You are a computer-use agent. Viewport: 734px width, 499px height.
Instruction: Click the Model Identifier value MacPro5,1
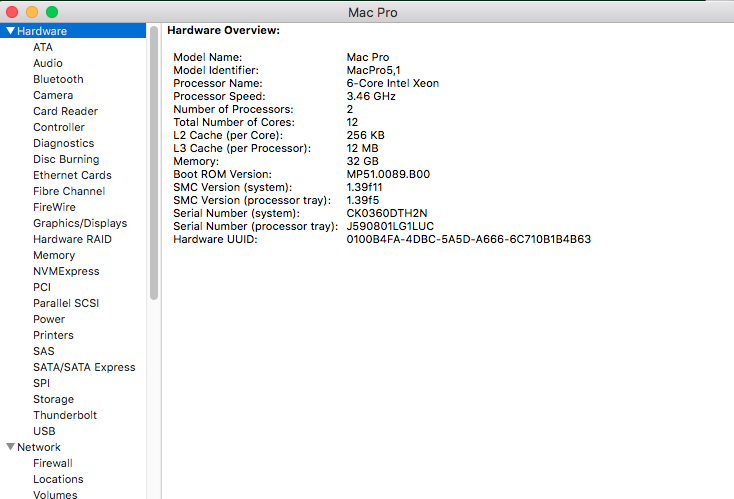373,70
